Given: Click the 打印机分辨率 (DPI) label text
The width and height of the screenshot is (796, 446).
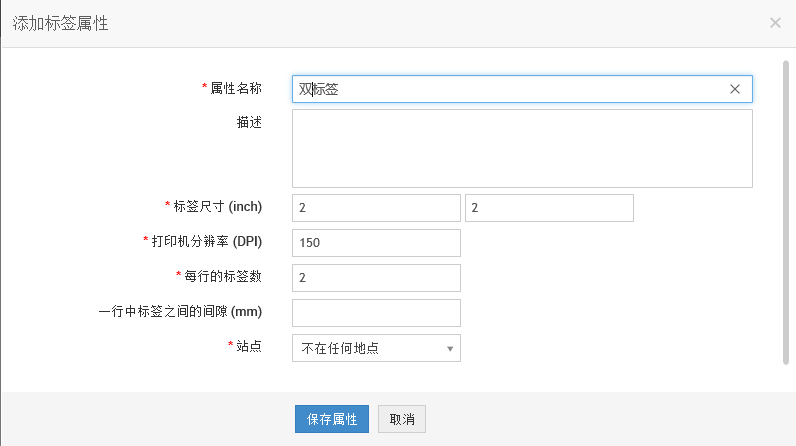Looking at the screenshot, I should 207,242.
